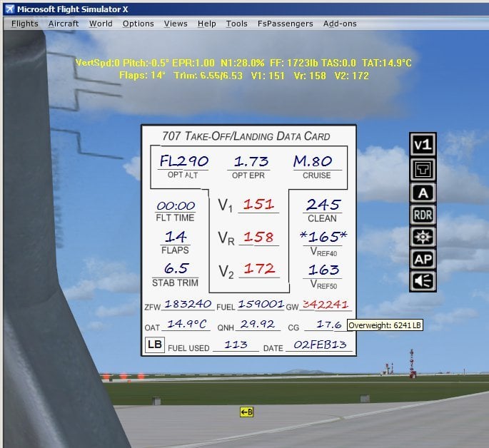Open the RDR radar panel icon
Viewport: 489px width, 448px height.
(423, 215)
